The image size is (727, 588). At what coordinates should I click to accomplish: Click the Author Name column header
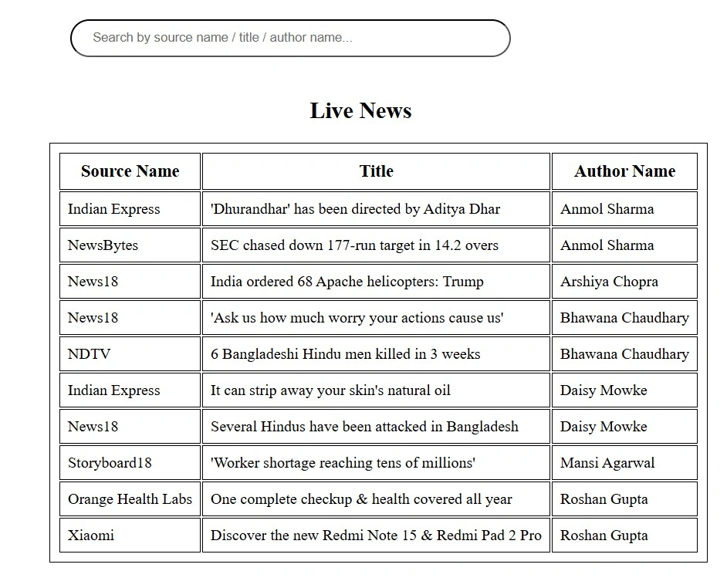[624, 171]
